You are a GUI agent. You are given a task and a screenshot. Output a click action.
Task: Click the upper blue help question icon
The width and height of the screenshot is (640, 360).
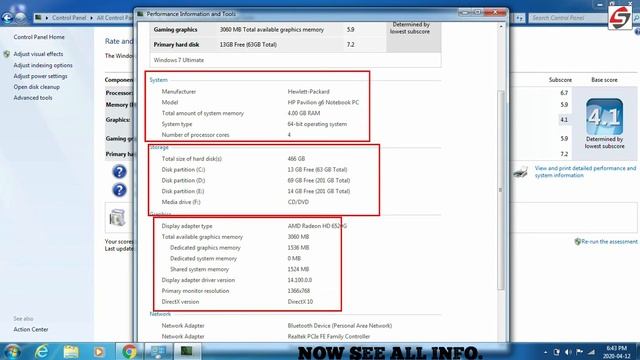coord(119,172)
